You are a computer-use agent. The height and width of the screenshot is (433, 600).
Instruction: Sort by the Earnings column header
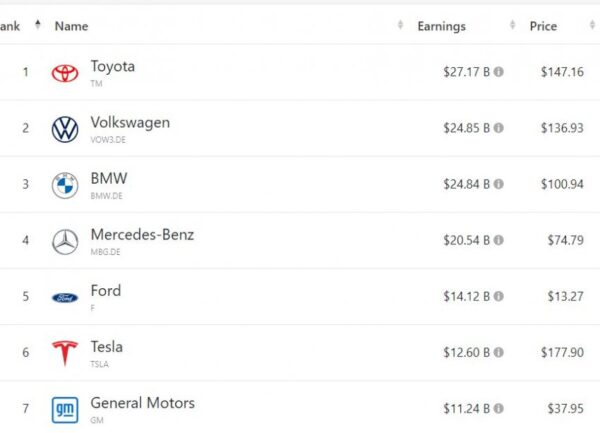[441, 26]
